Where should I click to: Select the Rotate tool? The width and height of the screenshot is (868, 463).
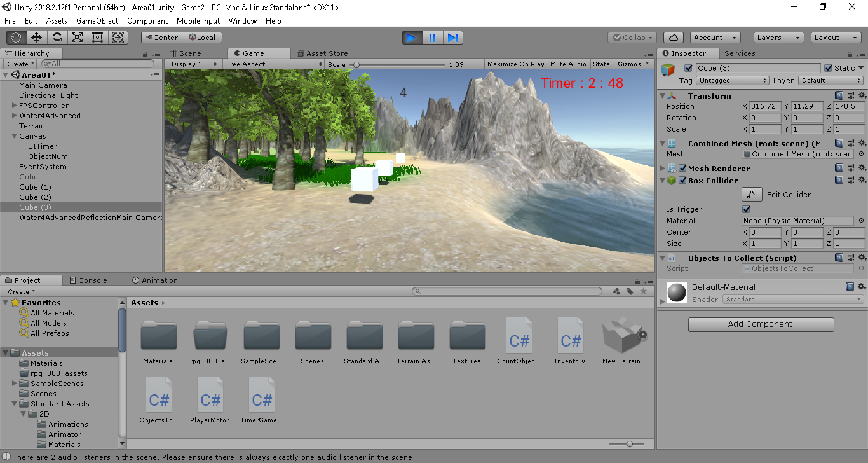point(57,38)
